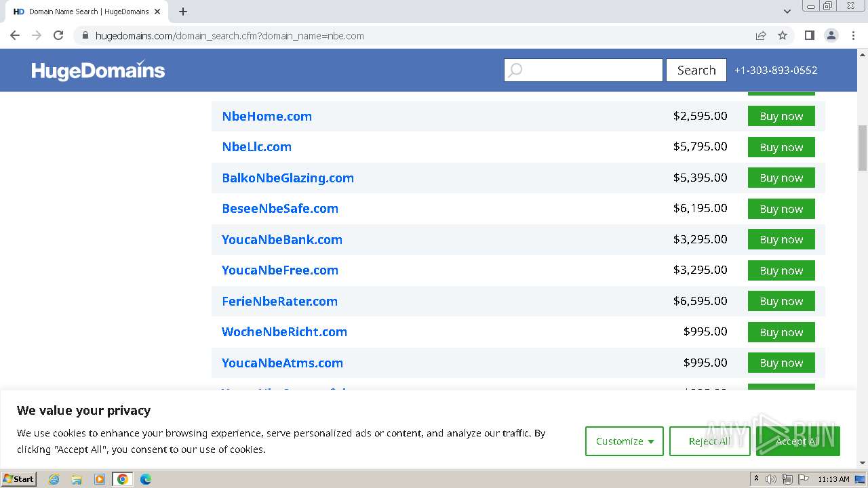Launch Internet Explorer from taskbar

pos(54,479)
